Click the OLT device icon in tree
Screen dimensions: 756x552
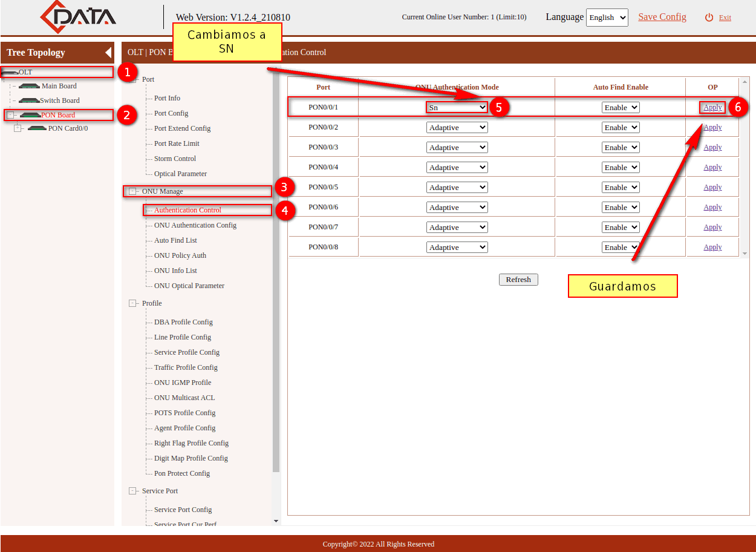10,73
